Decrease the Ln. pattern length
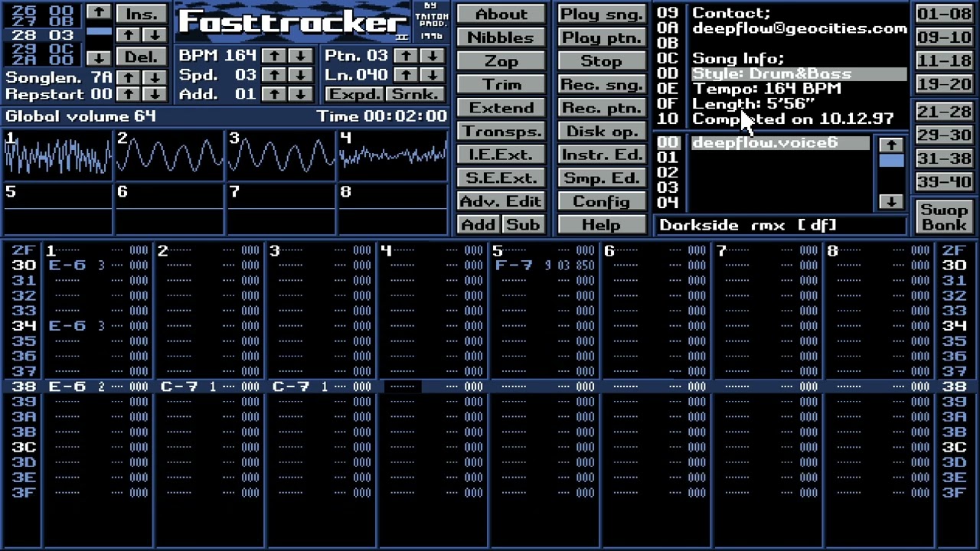 [x=433, y=75]
